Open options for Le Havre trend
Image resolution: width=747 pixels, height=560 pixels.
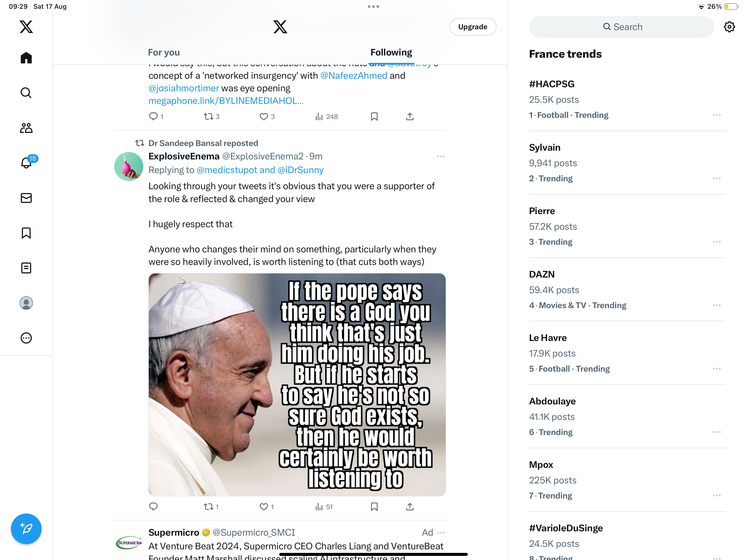click(x=717, y=369)
